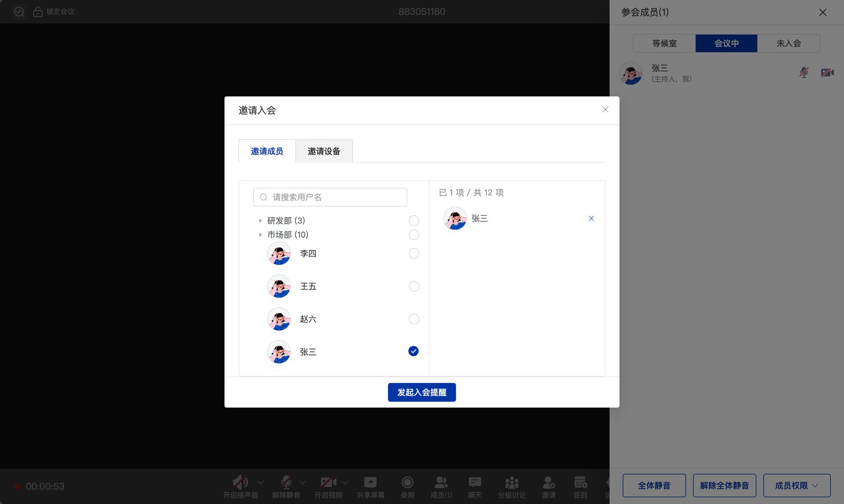Click the 市场部 (10) department label
Viewport: 844px width, 504px height.
[x=287, y=235]
